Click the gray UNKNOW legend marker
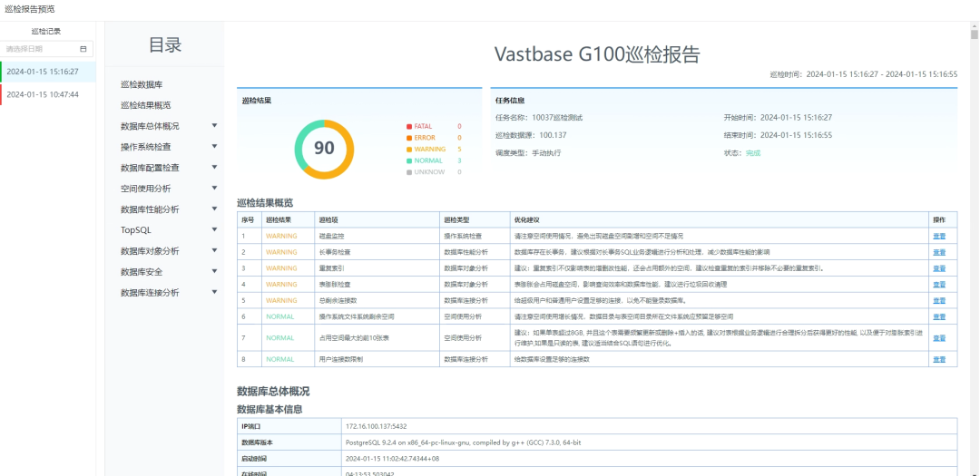This screenshot has width=980, height=476. (408, 172)
